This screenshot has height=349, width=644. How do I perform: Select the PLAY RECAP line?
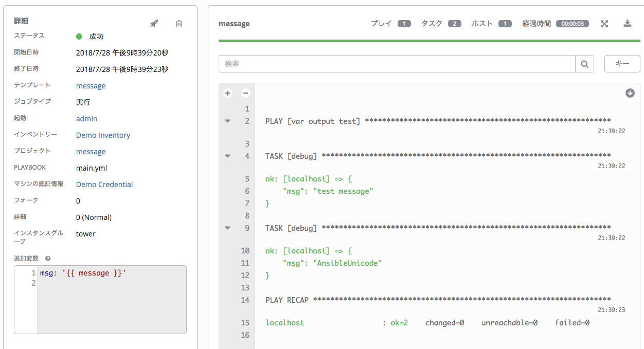point(438,300)
